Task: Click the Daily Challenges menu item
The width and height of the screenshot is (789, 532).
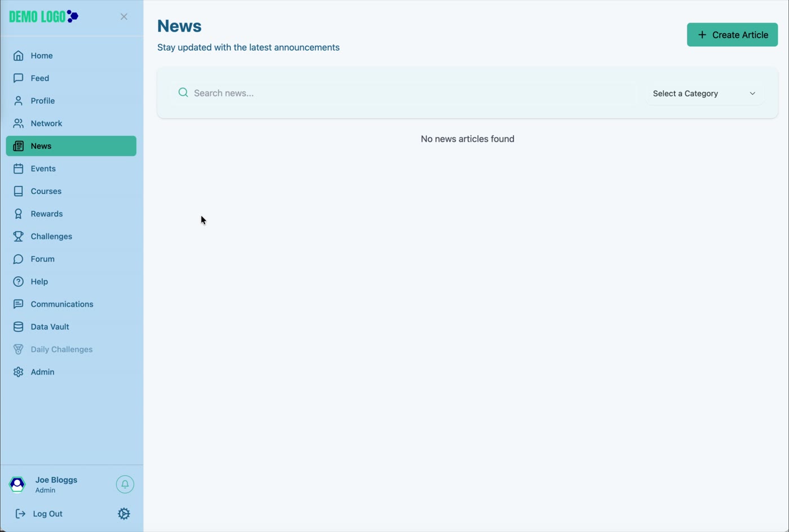Action: pyautogui.click(x=71, y=349)
